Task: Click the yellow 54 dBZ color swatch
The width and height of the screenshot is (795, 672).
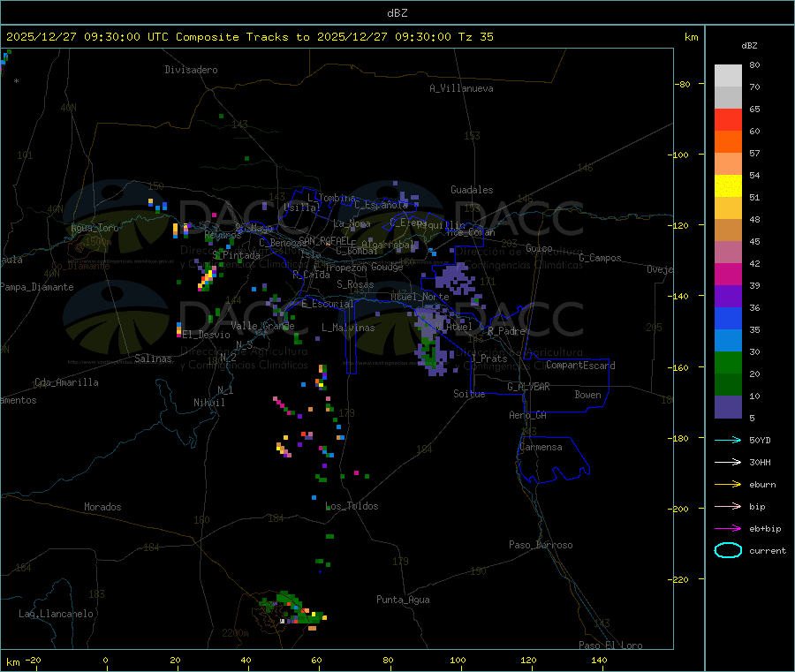Action: (x=728, y=186)
